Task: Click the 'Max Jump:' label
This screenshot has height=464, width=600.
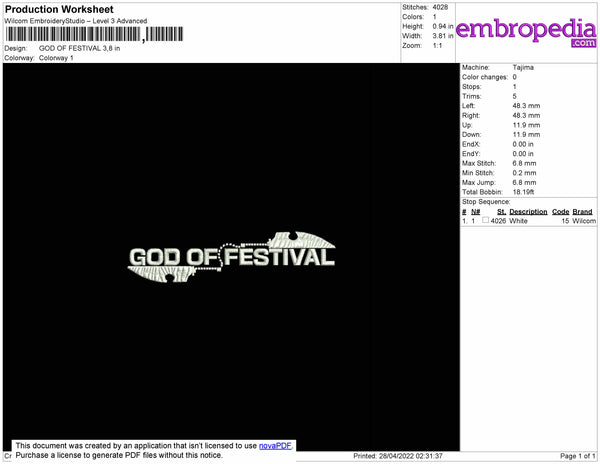Action: (478, 182)
